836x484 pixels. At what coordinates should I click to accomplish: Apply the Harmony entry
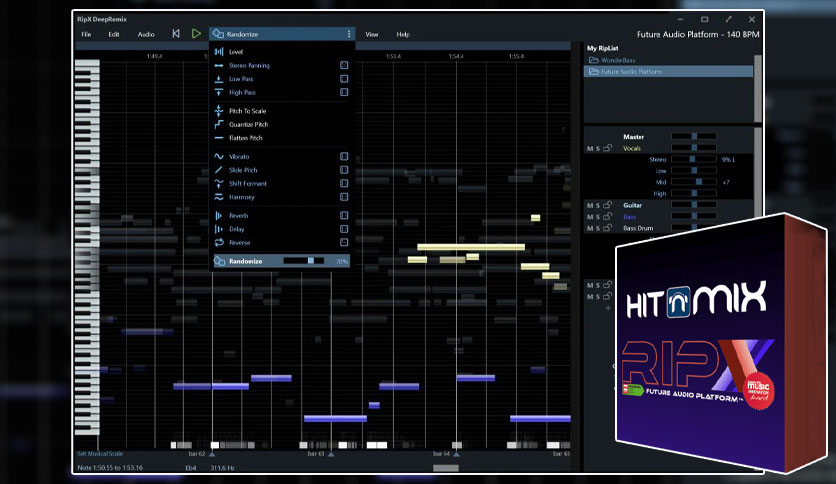[x=242, y=197]
